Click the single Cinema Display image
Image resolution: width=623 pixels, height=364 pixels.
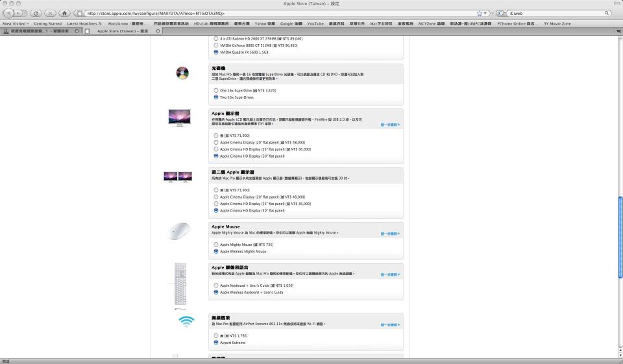(179, 117)
